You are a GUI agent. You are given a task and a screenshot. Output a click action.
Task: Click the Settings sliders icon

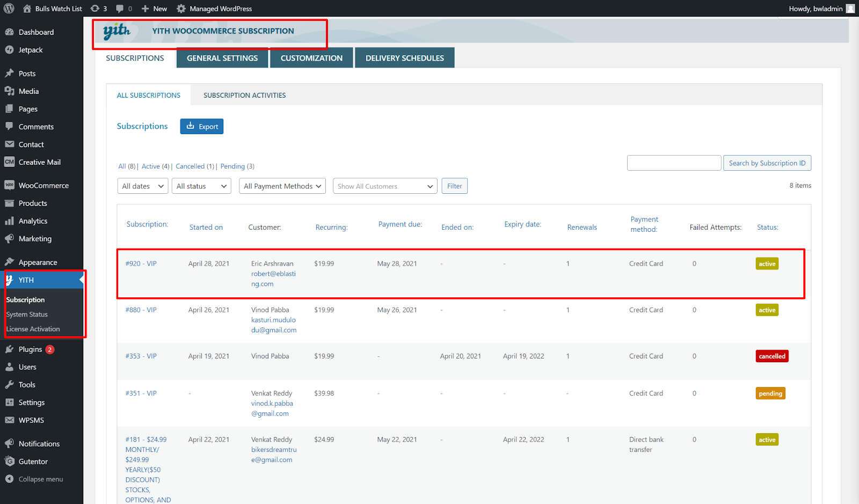point(9,403)
